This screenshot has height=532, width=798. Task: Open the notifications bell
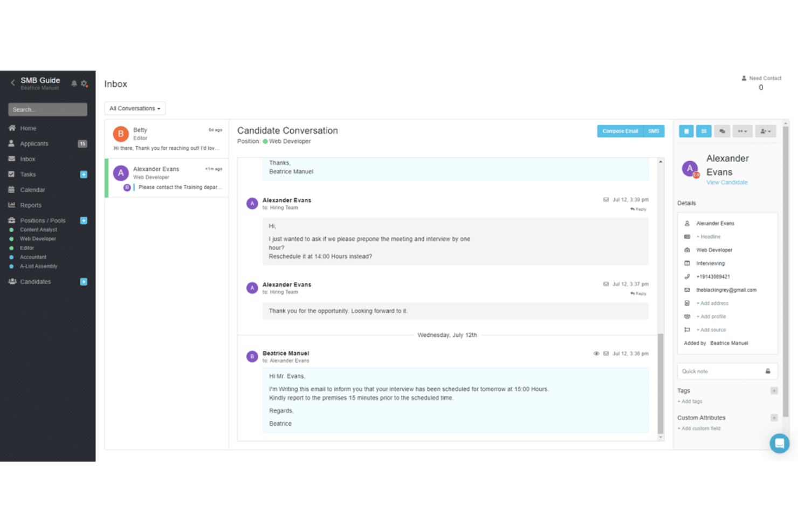pos(74,84)
